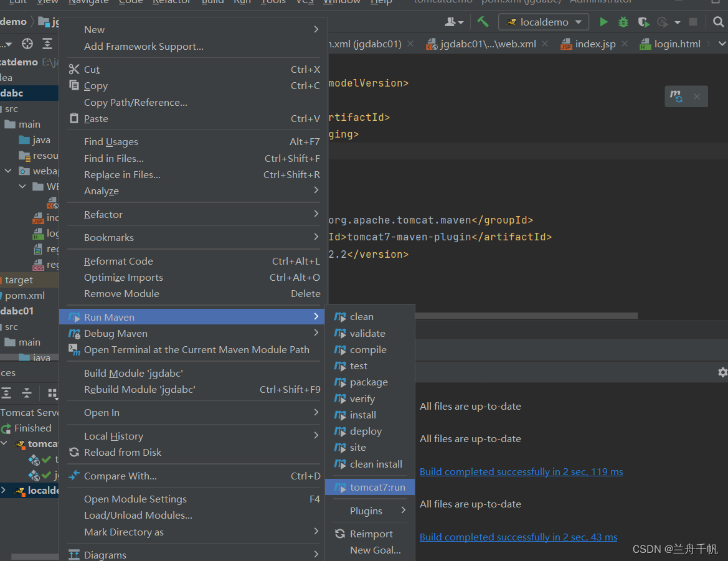Image resolution: width=728 pixels, height=561 pixels.
Task: Click the user account icon in toolbar
Action: tap(453, 22)
